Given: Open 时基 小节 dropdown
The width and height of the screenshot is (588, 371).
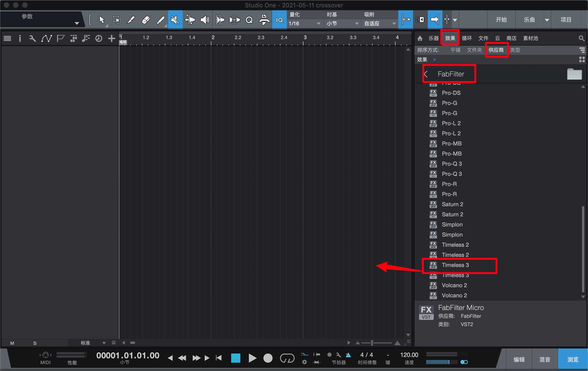Looking at the screenshot, I should (x=342, y=23).
